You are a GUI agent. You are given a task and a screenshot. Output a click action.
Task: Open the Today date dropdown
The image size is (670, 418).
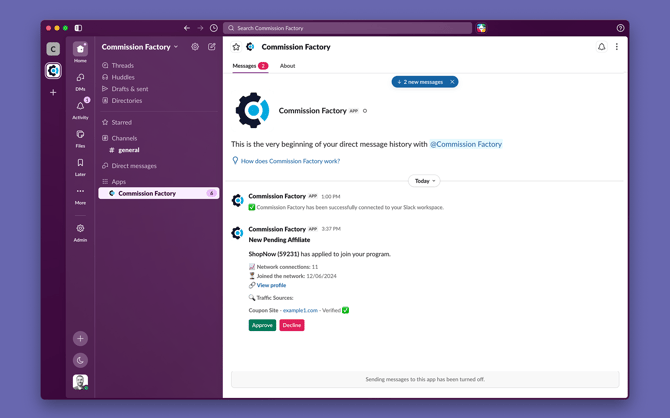click(x=424, y=181)
